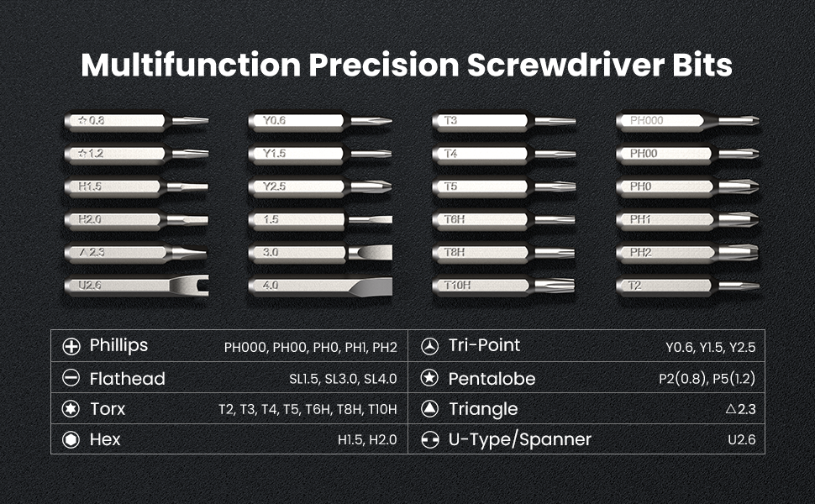The image size is (815, 504).
Task: Click the Torx star icon
Action: coord(71,409)
